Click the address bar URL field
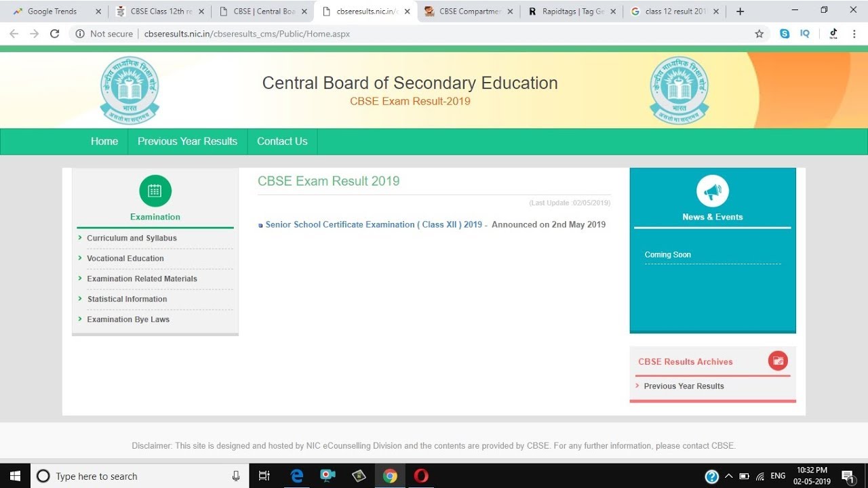Image resolution: width=868 pixels, height=488 pixels. coord(420,34)
